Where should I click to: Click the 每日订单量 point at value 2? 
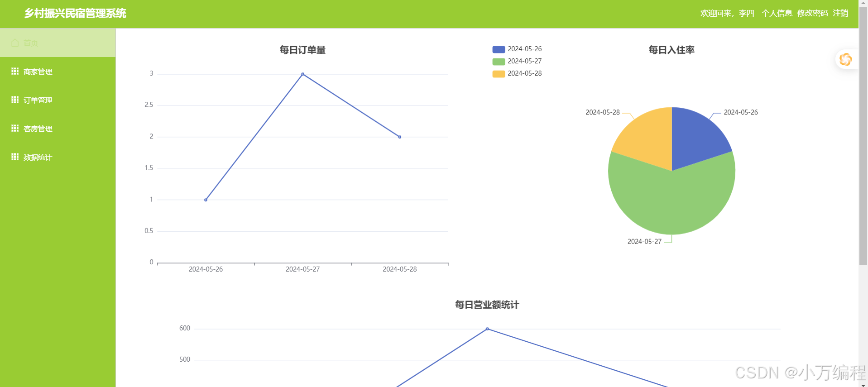point(399,137)
